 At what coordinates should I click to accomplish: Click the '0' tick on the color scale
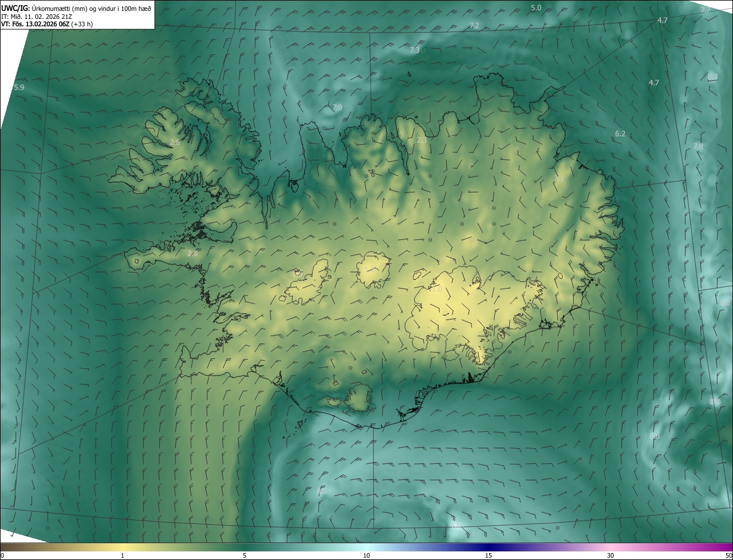[x=2, y=555]
